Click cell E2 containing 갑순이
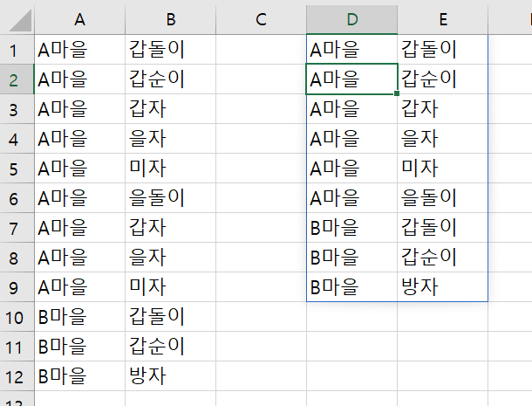The image size is (532, 406). tap(443, 79)
